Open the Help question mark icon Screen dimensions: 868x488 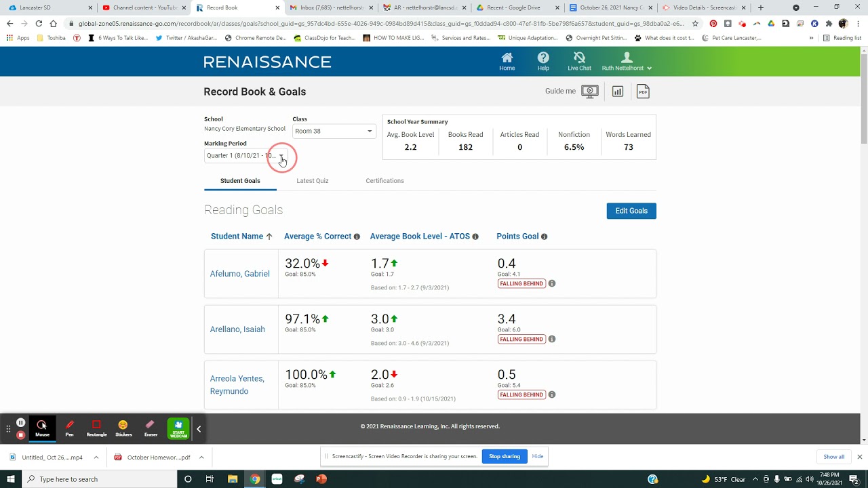point(543,61)
